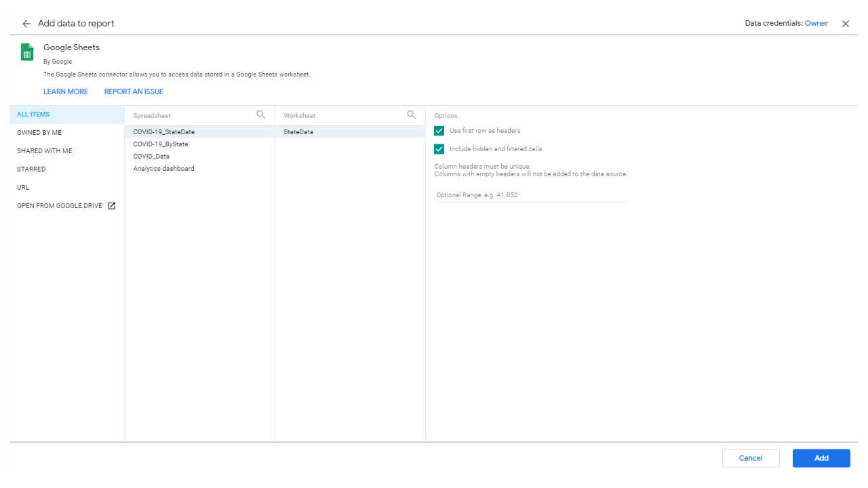
Task: Select the Analytics dashboard spreadsheet
Action: click(x=199, y=169)
